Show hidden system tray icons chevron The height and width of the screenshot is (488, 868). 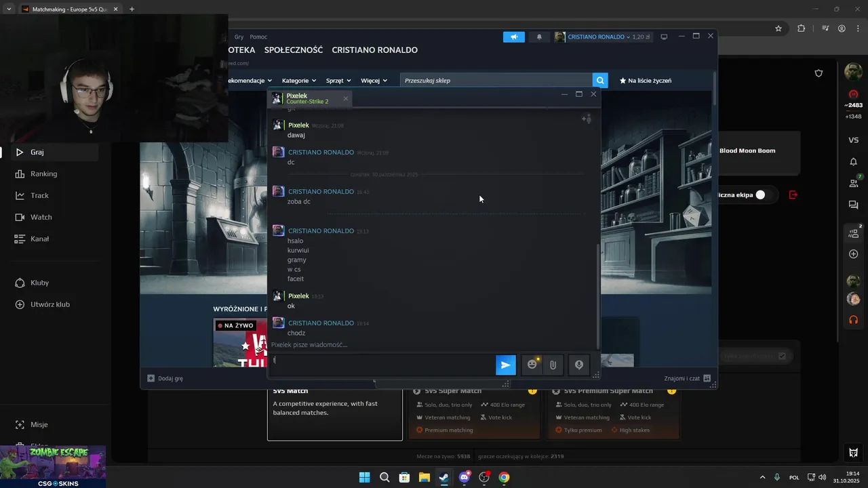tap(762, 477)
